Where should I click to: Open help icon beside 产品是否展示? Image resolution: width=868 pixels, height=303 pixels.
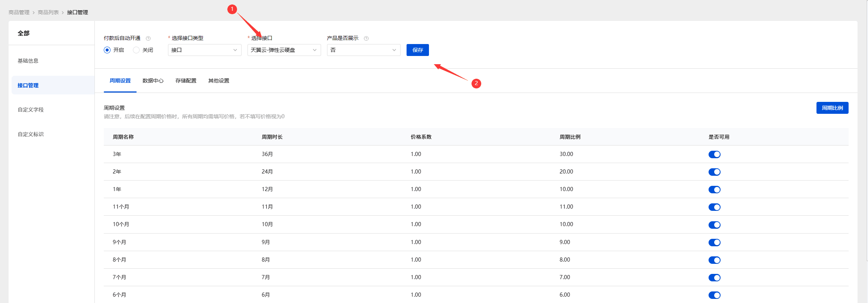366,38
